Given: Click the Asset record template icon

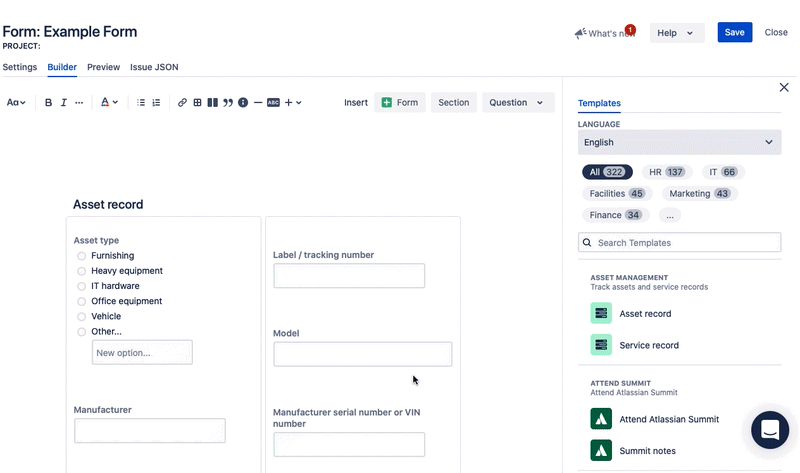Looking at the screenshot, I should (x=601, y=313).
